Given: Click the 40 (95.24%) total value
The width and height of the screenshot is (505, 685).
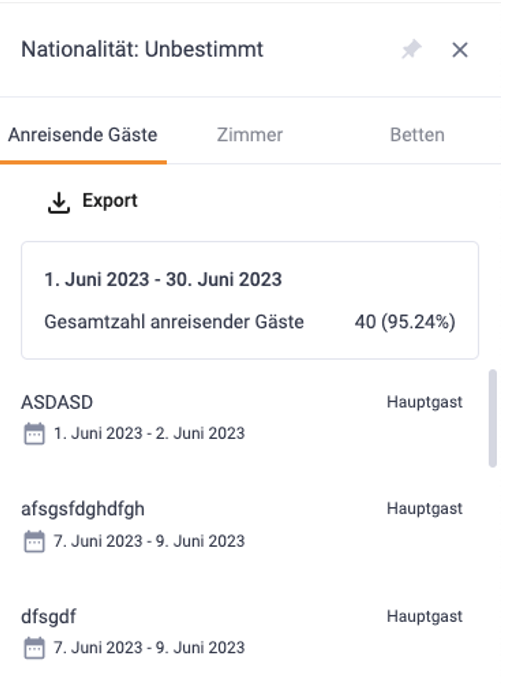Looking at the screenshot, I should [x=405, y=322].
